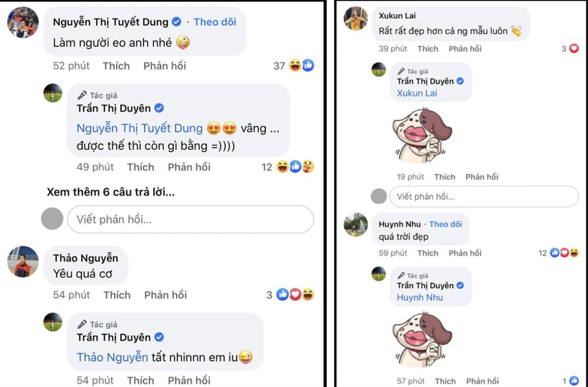Screen dimensions: 588x387
Task: Click 'Phản hồi' under Xukun Lai's comment
Action: point(465,49)
